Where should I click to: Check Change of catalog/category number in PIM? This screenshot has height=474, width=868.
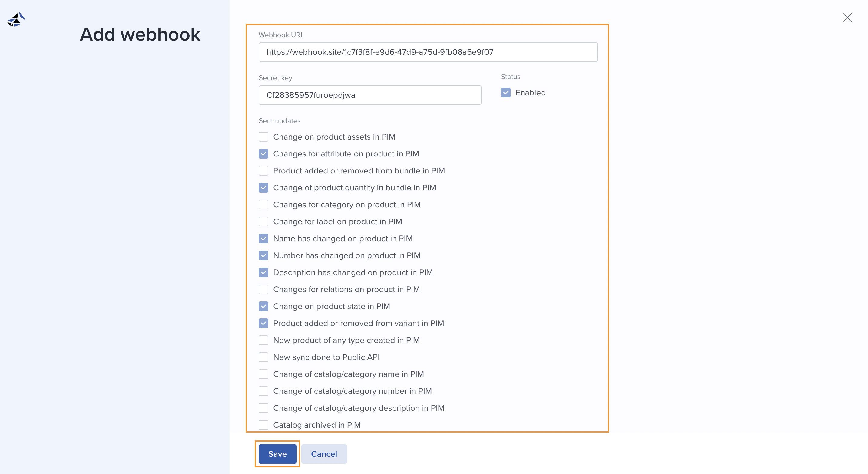pyautogui.click(x=263, y=391)
